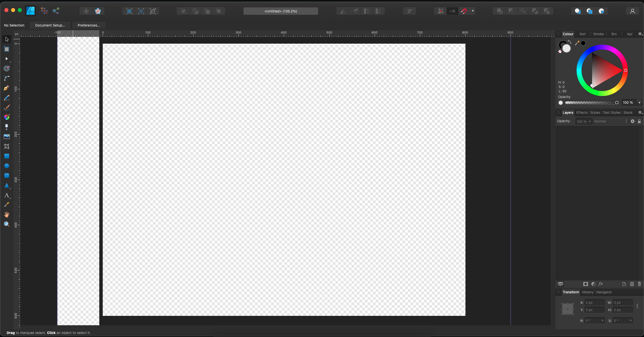This screenshot has height=337, width=644.
Task: Open the Text Styles tab
Action: (x=612, y=113)
